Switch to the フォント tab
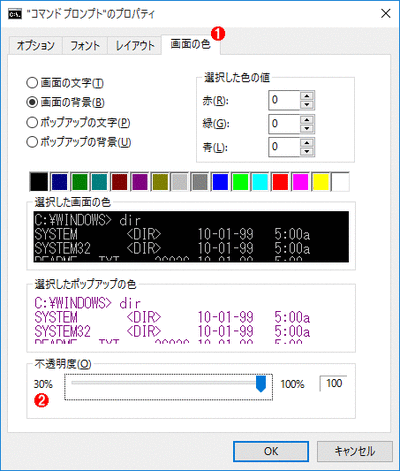The height and width of the screenshot is (471, 400). [x=85, y=45]
